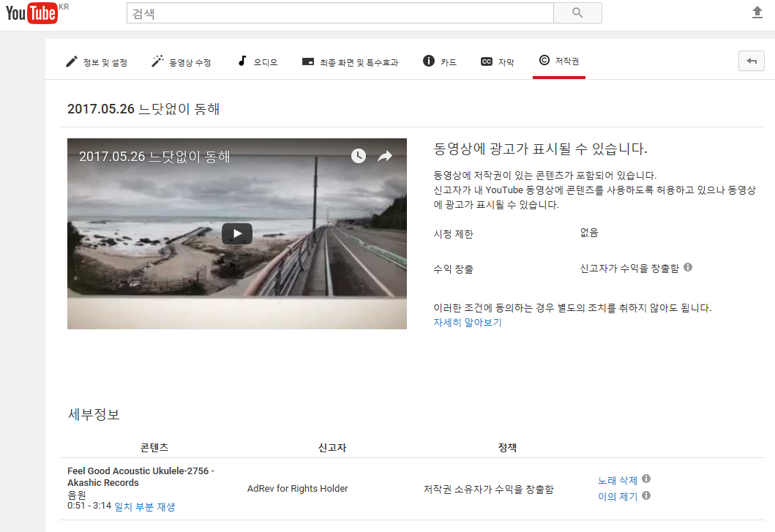Click the upload arrow icon

click(757, 13)
